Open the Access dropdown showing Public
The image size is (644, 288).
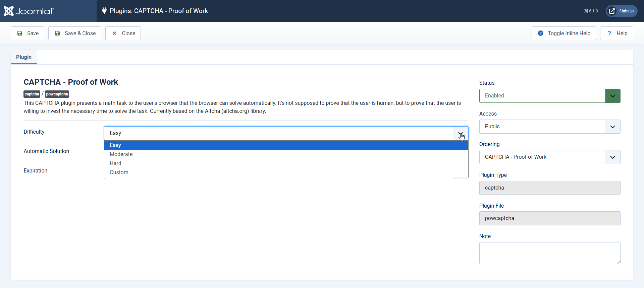pos(550,127)
